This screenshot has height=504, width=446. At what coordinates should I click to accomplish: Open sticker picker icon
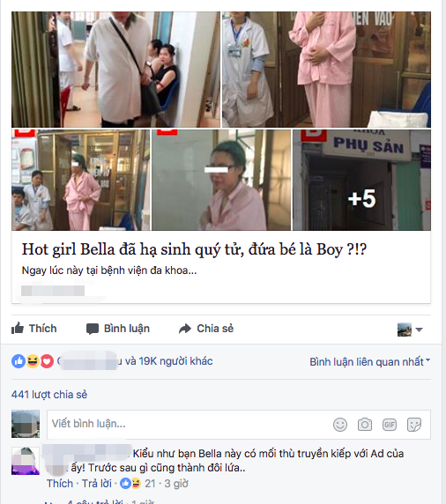tap(414, 425)
